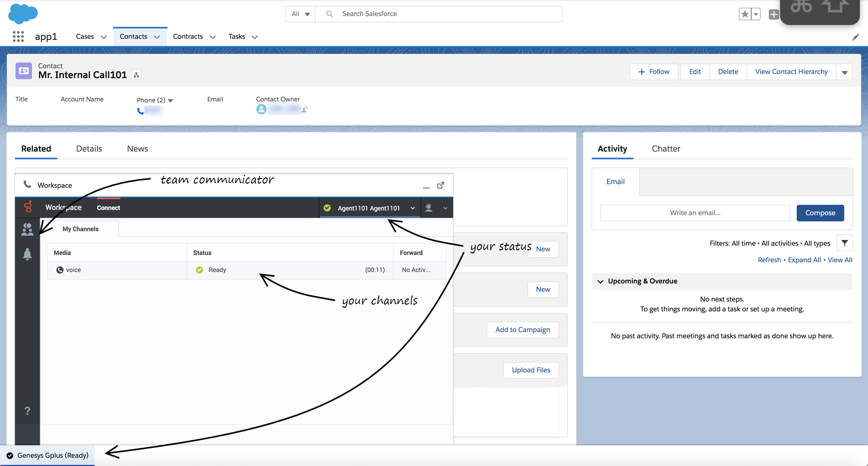Open the activity filter funnel icon
Viewport: 868px width, 466px height.
pos(844,243)
